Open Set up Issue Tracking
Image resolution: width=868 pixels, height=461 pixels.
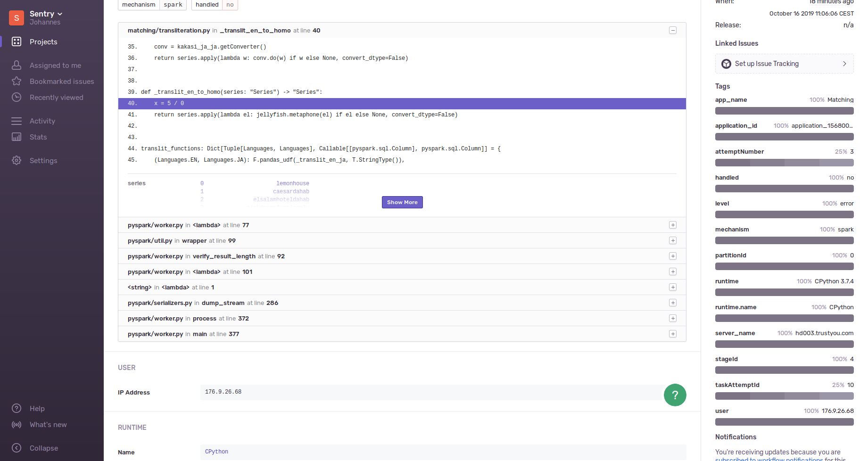784,64
